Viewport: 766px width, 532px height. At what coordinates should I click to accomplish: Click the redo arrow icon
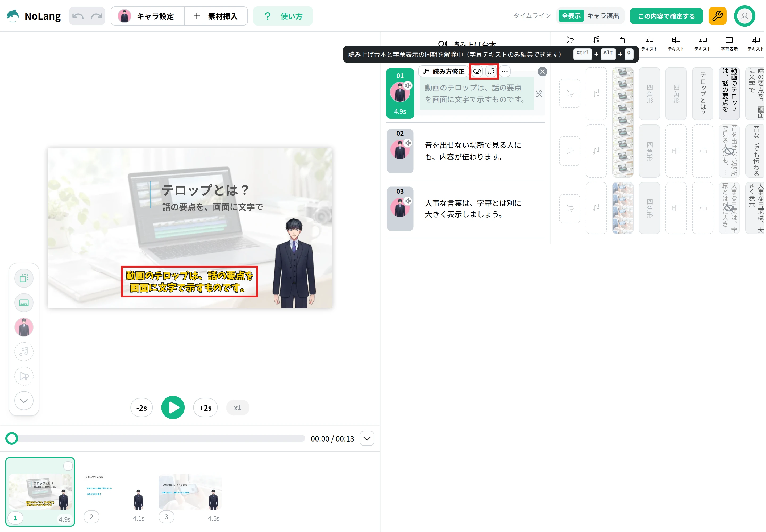click(x=97, y=16)
